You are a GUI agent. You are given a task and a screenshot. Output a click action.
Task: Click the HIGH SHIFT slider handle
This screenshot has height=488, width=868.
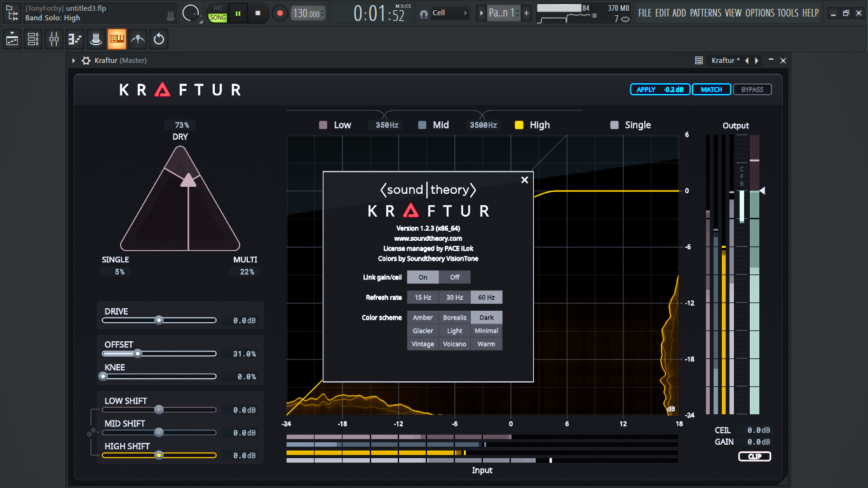pos(159,455)
